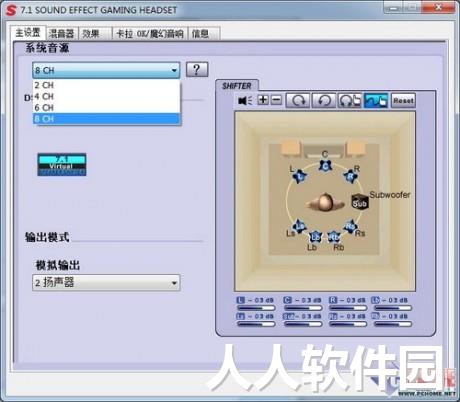Select the Rb right back speaker
Screen dimensions: 460x402
[334, 237]
